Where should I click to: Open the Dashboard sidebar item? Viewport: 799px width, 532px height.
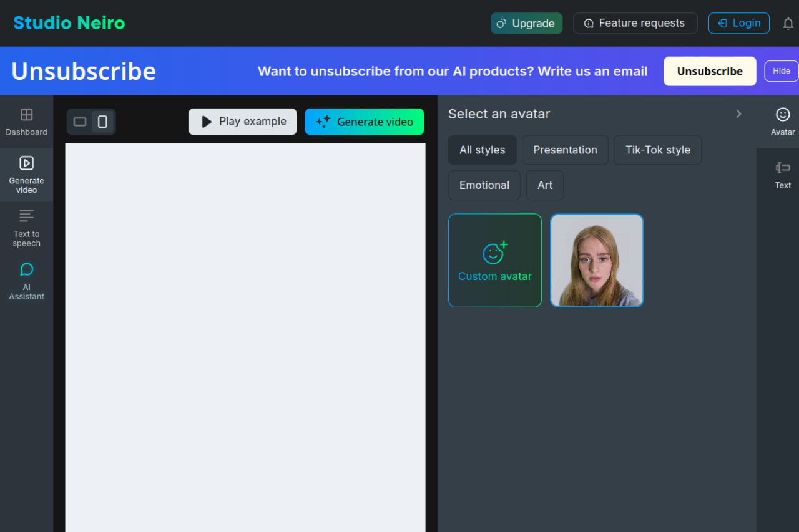coord(26,122)
